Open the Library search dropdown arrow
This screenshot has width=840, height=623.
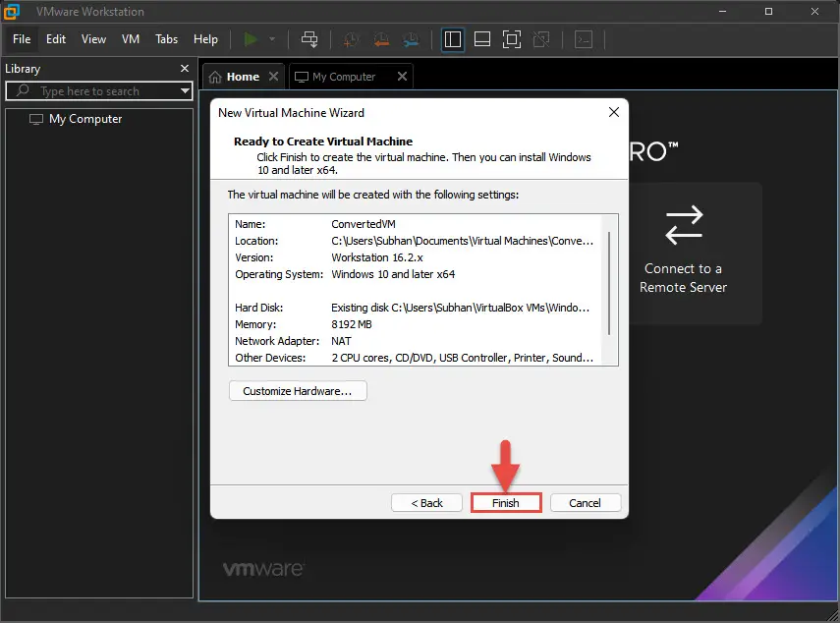click(185, 90)
